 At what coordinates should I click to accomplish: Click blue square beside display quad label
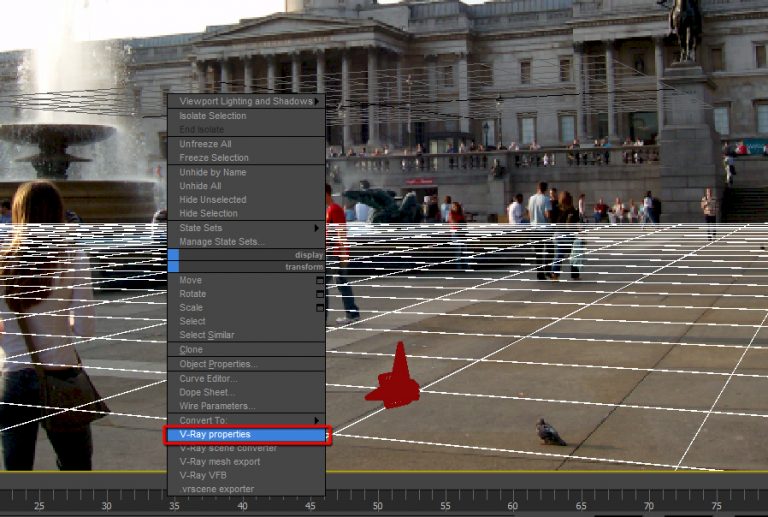[x=173, y=255]
